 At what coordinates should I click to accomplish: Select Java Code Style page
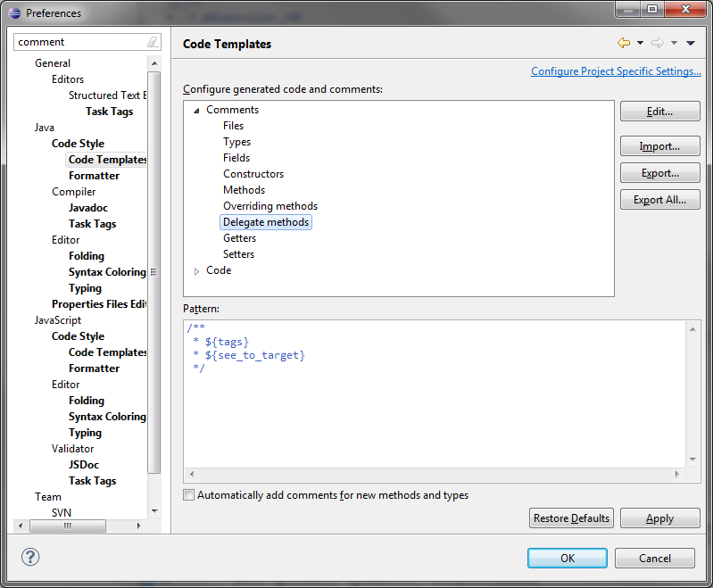coord(79,144)
